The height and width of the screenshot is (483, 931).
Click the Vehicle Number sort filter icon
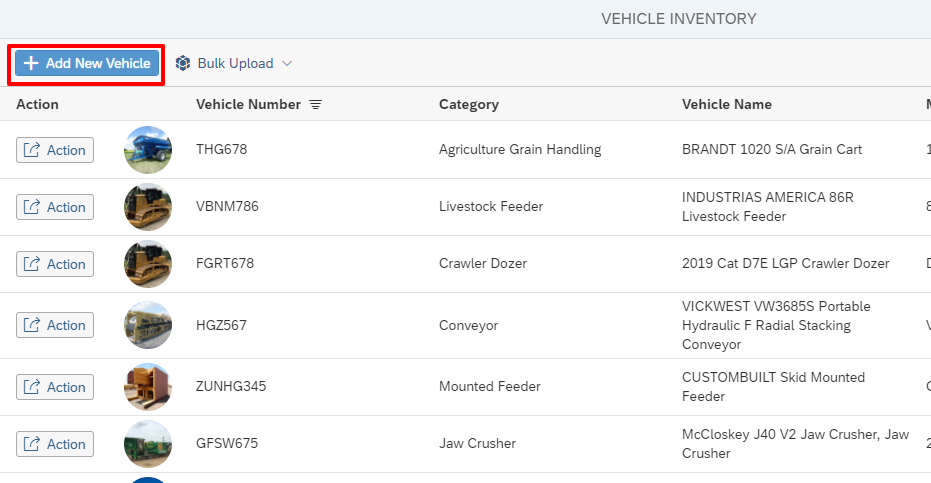pyautogui.click(x=315, y=105)
